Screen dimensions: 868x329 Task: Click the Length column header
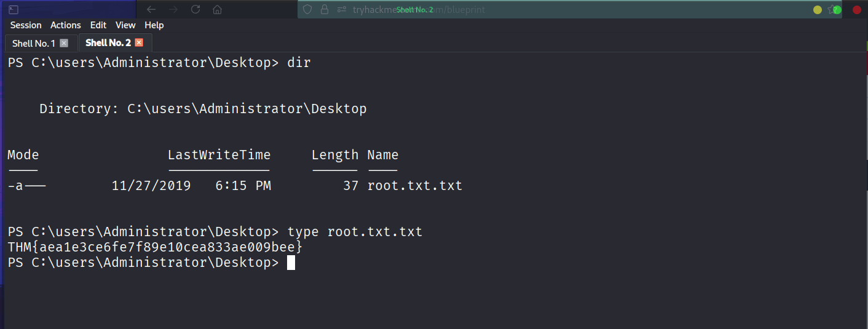(335, 155)
